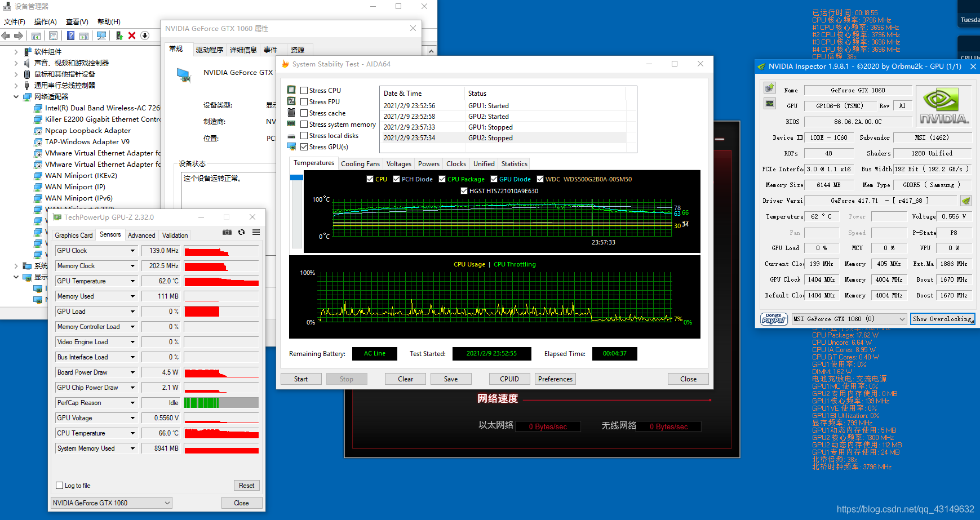Screen dimensions: 980x520
Task: Click the GPU Load red history graph
Action: click(x=221, y=312)
